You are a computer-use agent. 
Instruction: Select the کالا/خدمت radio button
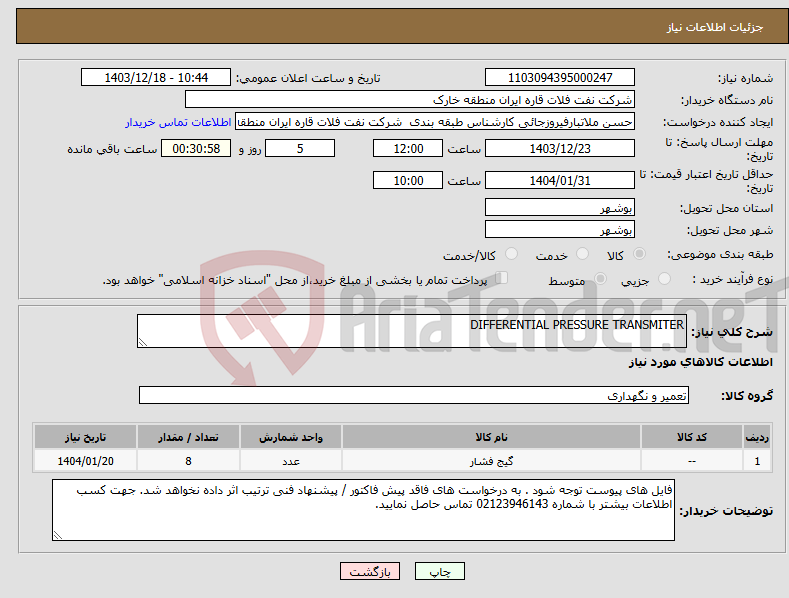pyautogui.click(x=511, y=254)
